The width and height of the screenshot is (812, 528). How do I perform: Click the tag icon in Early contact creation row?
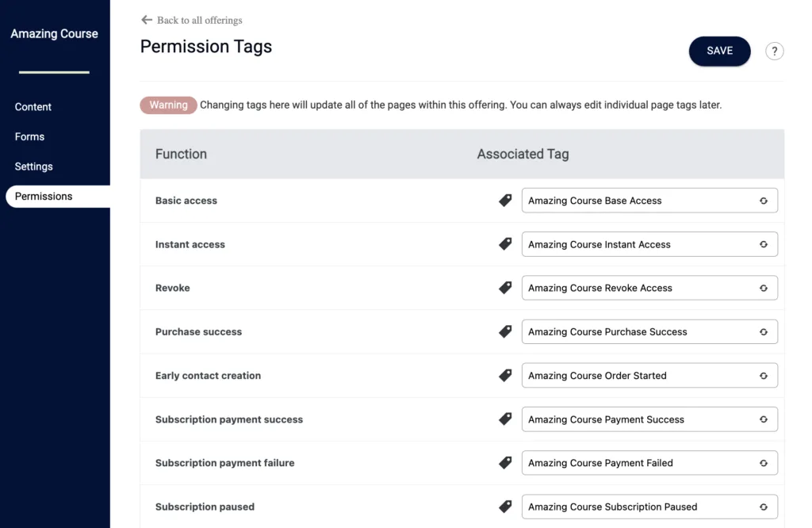(x=505, y=375)
